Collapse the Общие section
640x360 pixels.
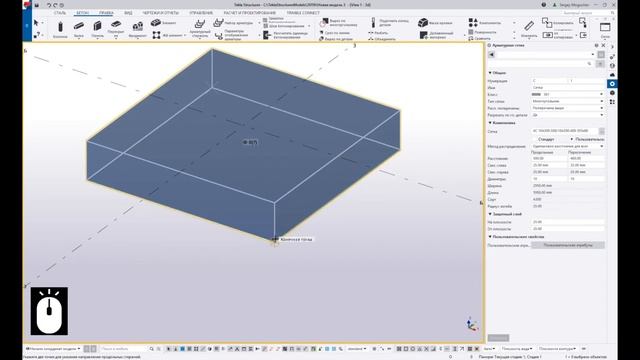point(491,73)
